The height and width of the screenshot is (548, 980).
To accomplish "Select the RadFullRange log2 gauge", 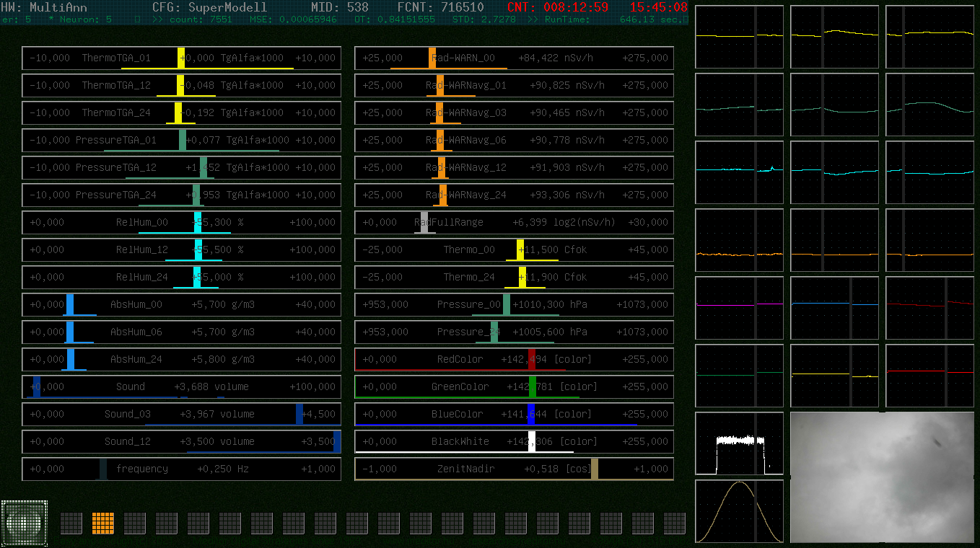I will click(x=514, y=223).
